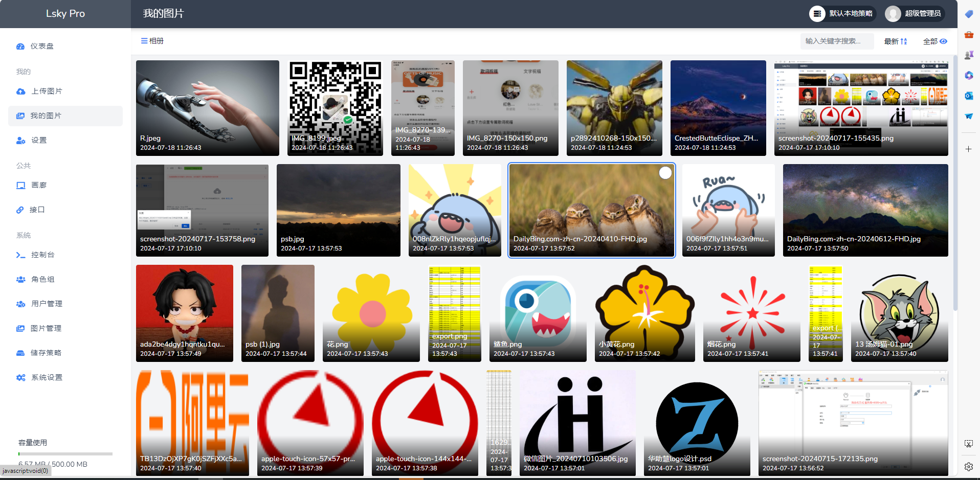The width and height of the screenshot is (980, 480).
Task: Open 系统设置 gears icon in sidebar
Action: 20,378
